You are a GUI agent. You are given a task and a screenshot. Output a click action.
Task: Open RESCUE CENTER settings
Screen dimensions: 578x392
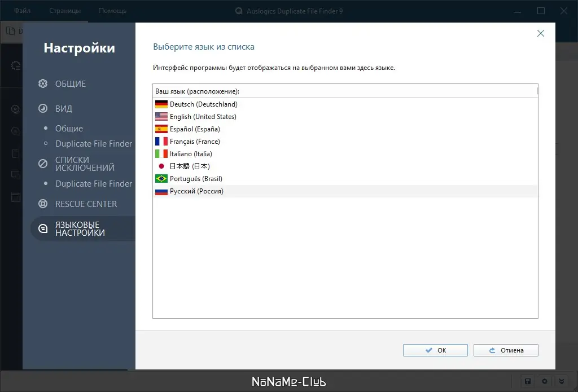pos(86,204)
